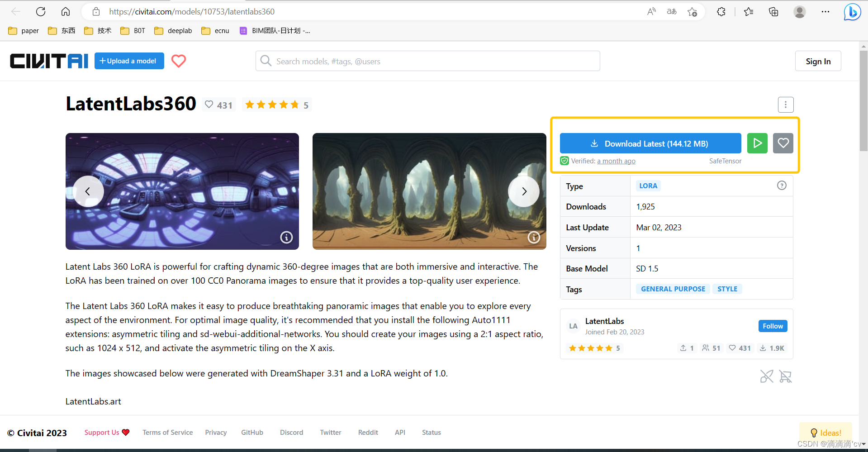Image resolution: width=868 pixels, height=452 pixels.
Task: Show next image in carousel
Action: (x=524, y=191)
